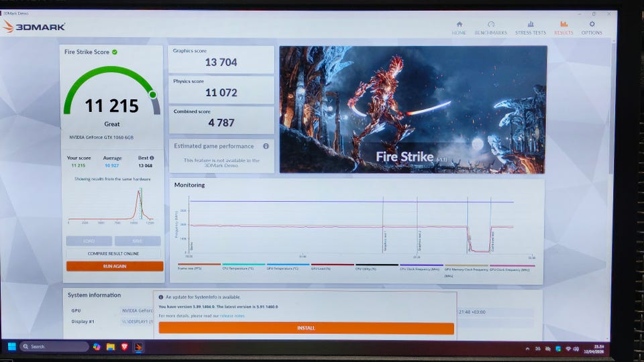Toggle CPU Utility (%) legend series
Viewport: 644px width, 362px height.
tap(376, 266)
